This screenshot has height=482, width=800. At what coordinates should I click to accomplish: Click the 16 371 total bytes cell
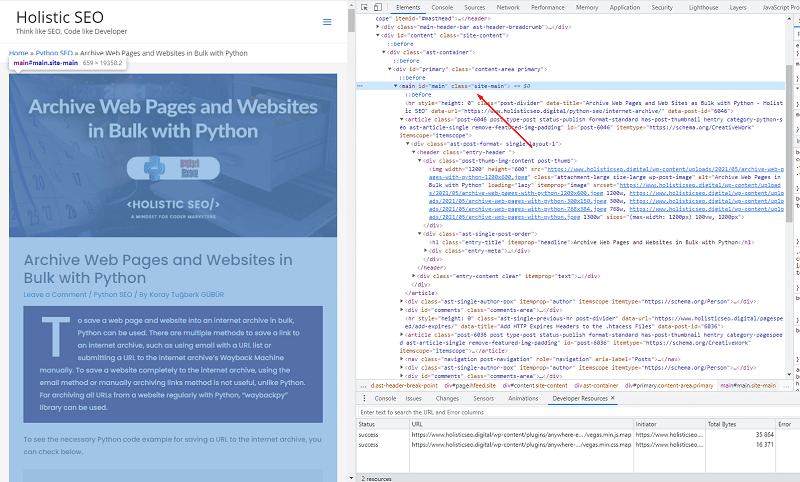pos(765,445)
